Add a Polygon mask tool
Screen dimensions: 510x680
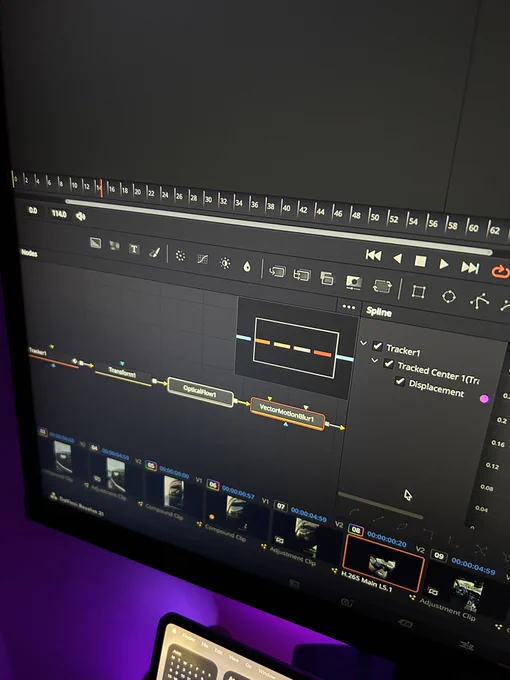click(480, 301)
